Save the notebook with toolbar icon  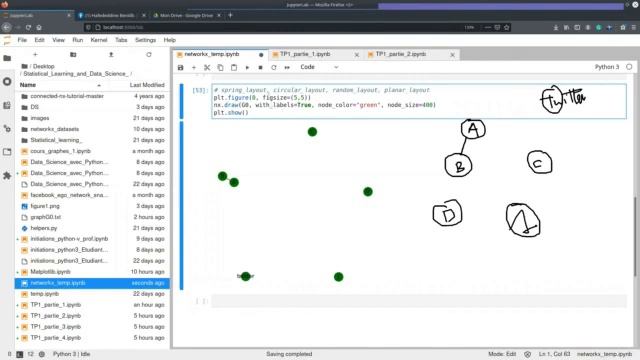(180, 67)
